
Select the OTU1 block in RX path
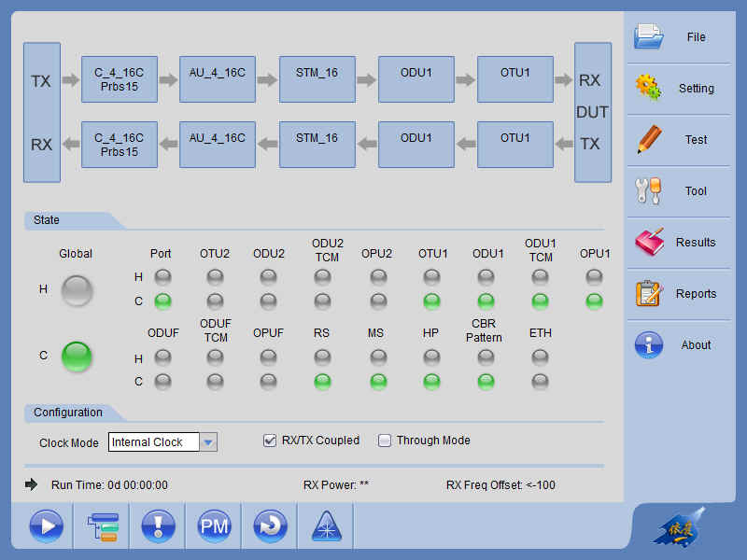(x=514, y=145)
